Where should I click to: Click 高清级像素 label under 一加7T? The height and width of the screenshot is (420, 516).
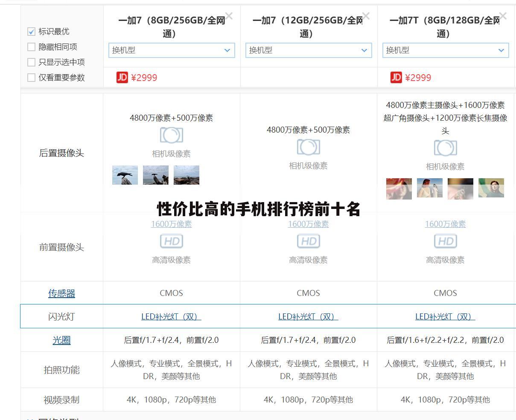click(x=446, y=260)
